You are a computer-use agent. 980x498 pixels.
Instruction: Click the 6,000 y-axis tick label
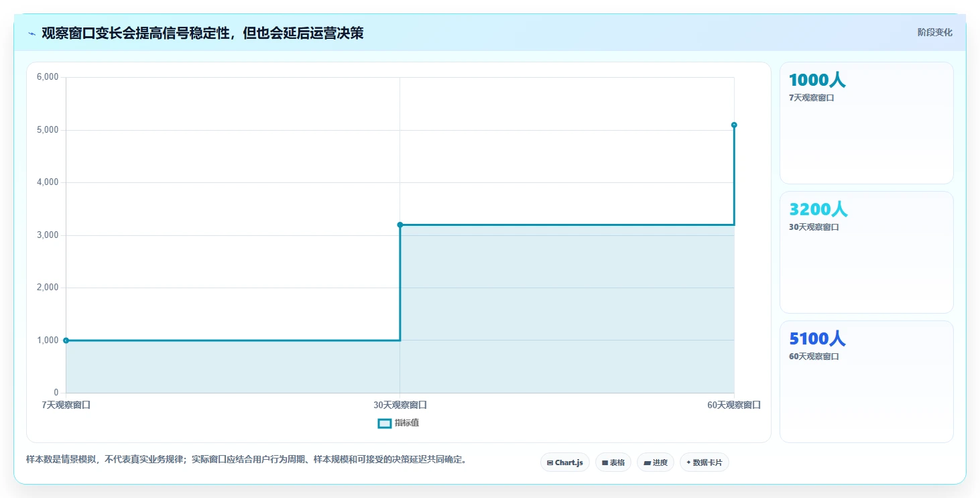coord(48,77)
